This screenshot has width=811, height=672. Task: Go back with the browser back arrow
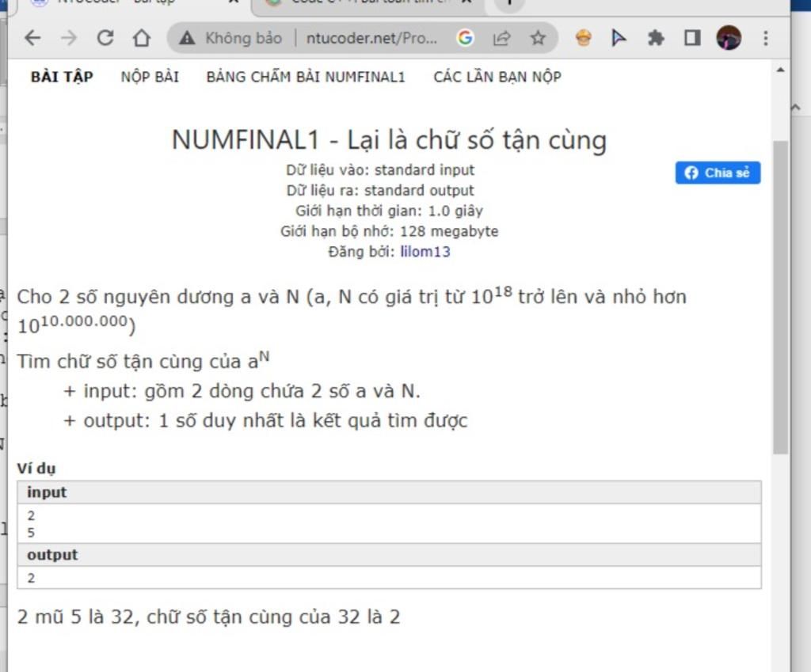click(x=32, y=38)
